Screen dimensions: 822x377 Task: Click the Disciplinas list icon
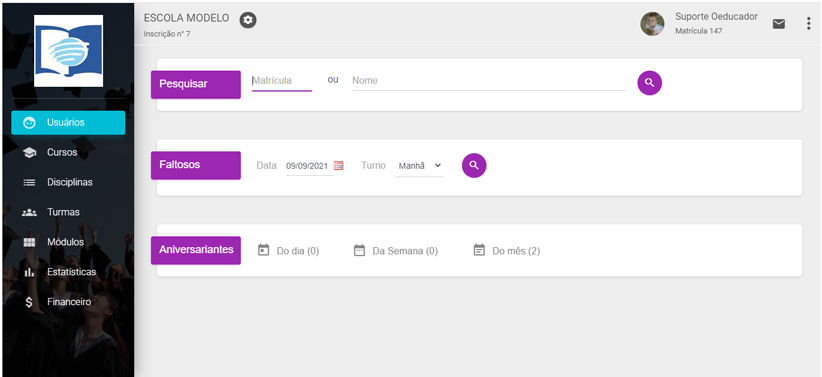pos(29,182)
